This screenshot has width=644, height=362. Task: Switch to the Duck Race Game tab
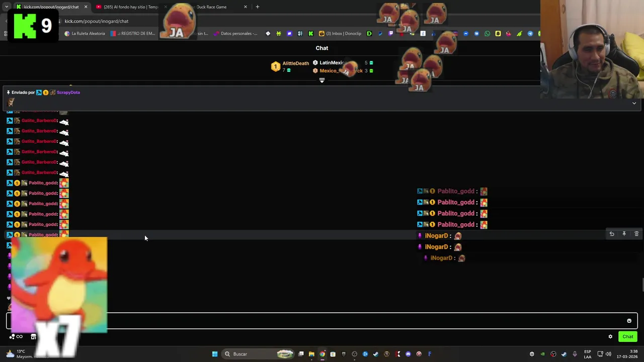point(211,7)
